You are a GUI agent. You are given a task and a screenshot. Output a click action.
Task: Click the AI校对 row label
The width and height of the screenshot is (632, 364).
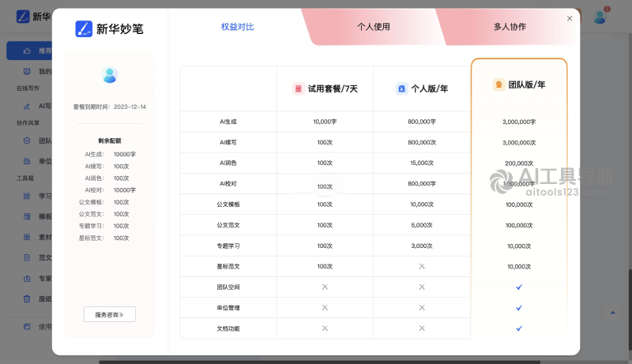point(228,184)
